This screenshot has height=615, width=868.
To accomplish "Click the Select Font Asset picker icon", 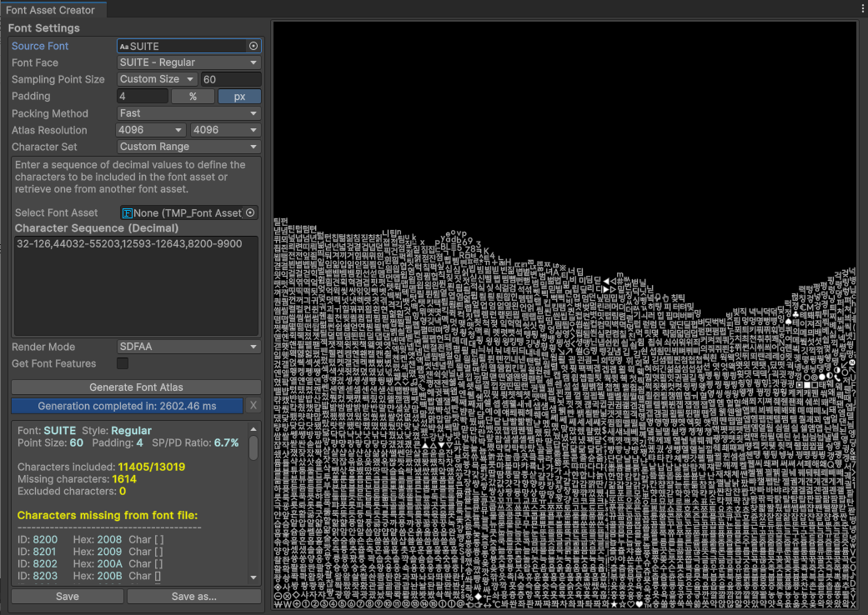I will (251, 212).
